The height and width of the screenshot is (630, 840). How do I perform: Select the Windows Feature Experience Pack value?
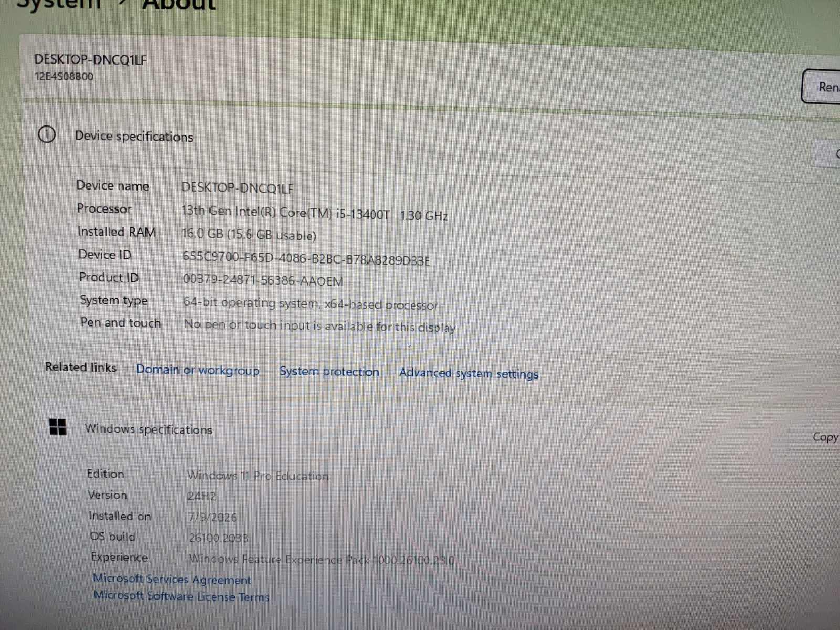point(322,560)
